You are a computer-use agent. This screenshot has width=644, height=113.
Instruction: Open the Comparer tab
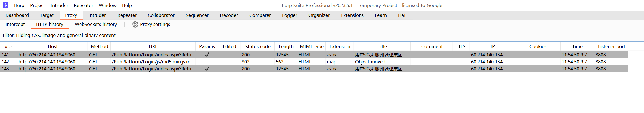click(x=260, y=15)
